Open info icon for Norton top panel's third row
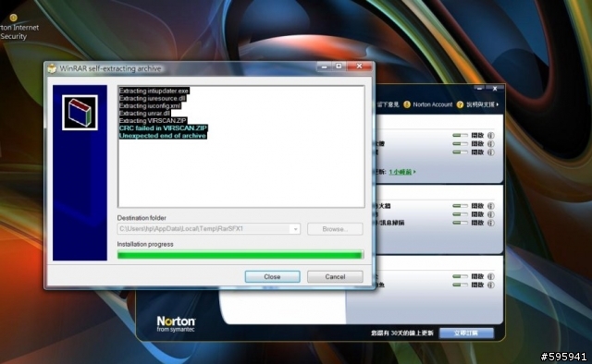 tap(491, 152)
